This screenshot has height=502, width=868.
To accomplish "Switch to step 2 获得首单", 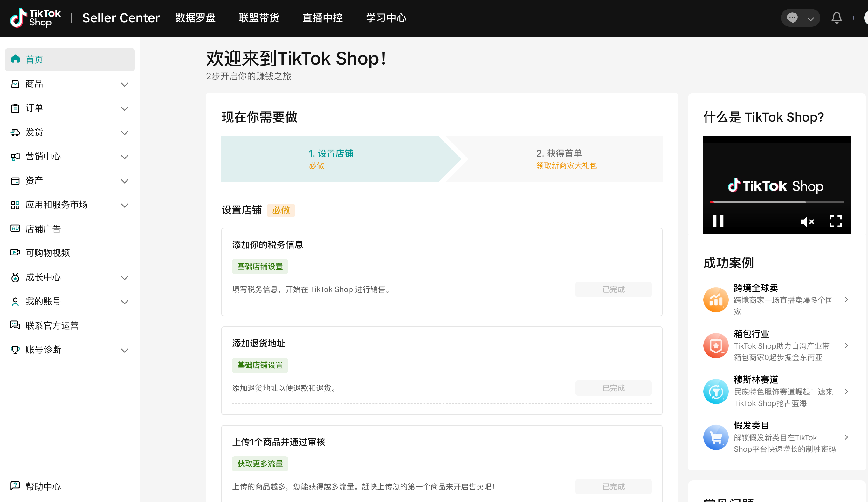I will click(x=559, y=159).
